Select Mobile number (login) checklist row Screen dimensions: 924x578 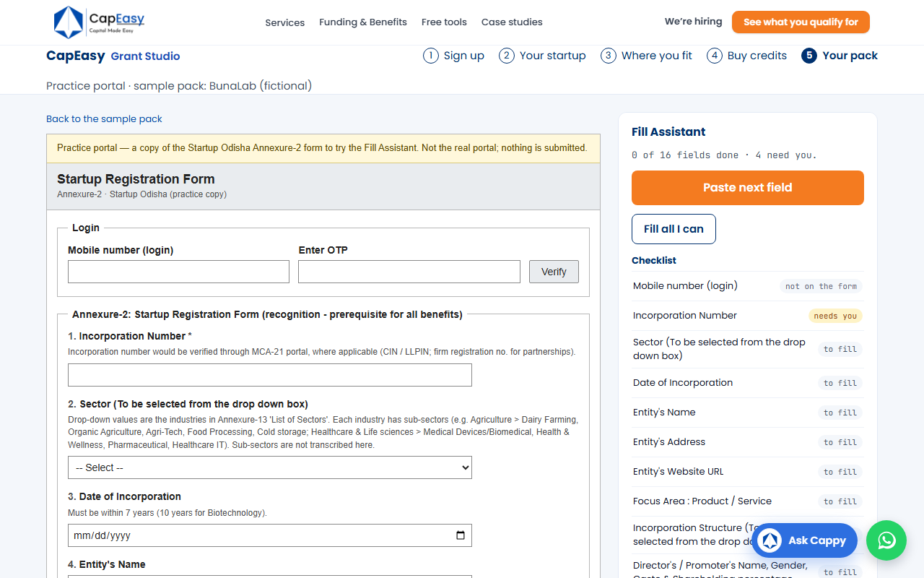point(748,286)
